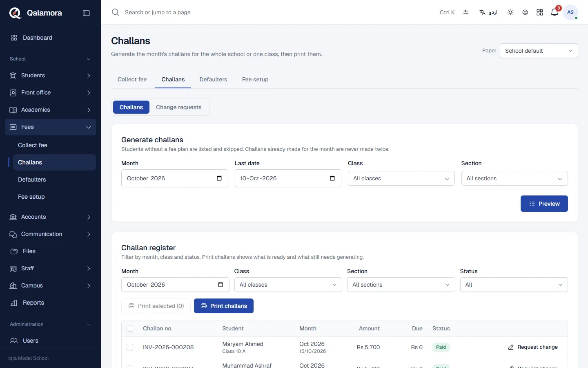The image size is (588, 368).
Task: Open the AS user avatar menu
Action: point(570,12)
